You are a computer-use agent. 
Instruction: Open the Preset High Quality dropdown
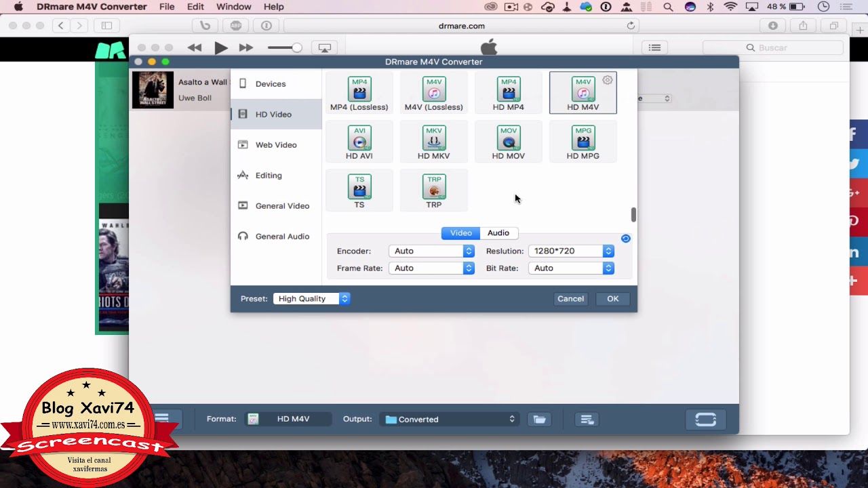[x=312, y=299]
